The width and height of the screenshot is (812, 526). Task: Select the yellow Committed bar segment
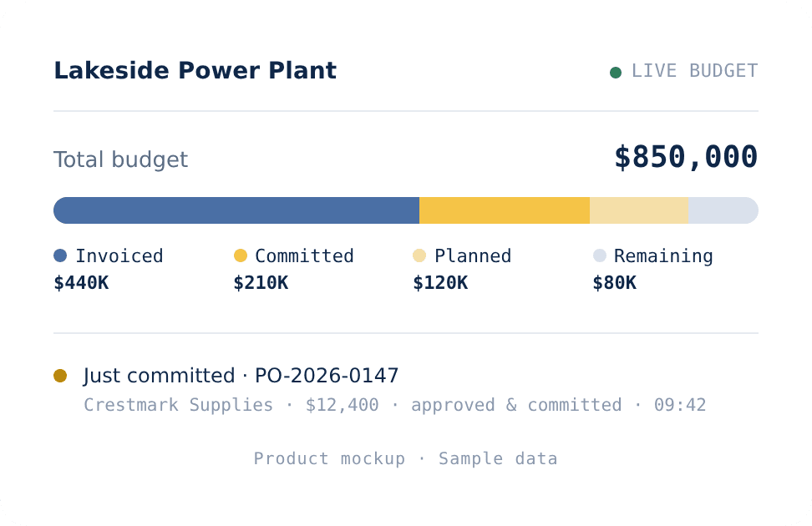[x=505, y=210]
